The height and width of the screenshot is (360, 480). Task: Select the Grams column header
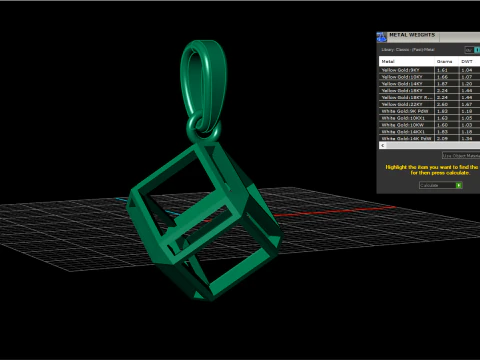[x=447, y=61]
